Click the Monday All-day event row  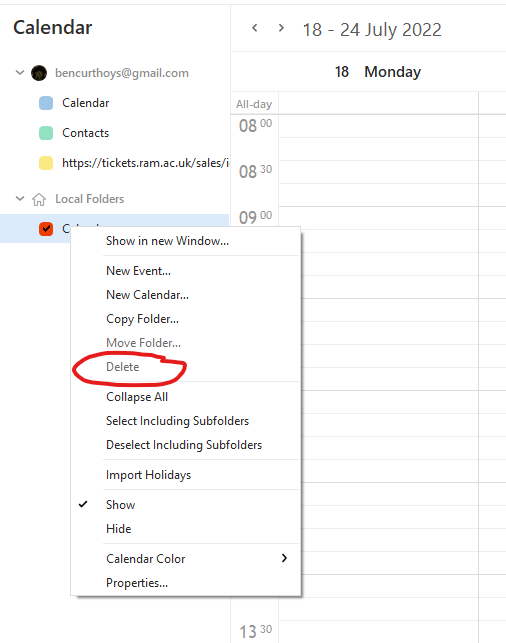pyautogui.click(x=378, y=103)
